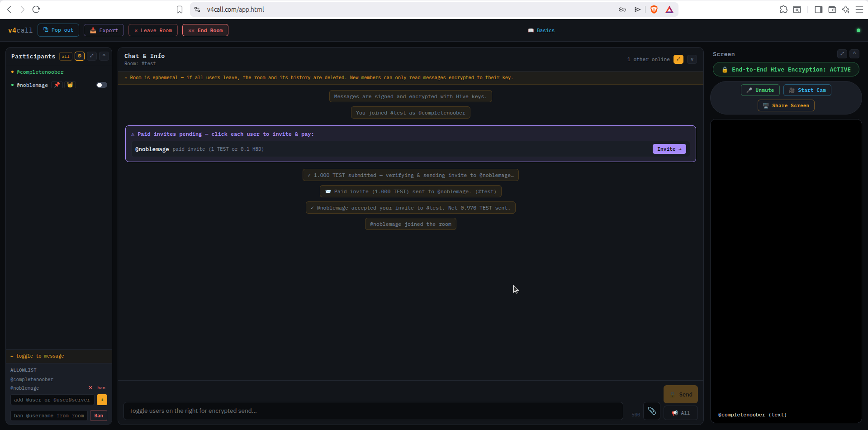Pop out the v4call window
This screenshot has width=868, height=430.
click(x=58, y=30)
